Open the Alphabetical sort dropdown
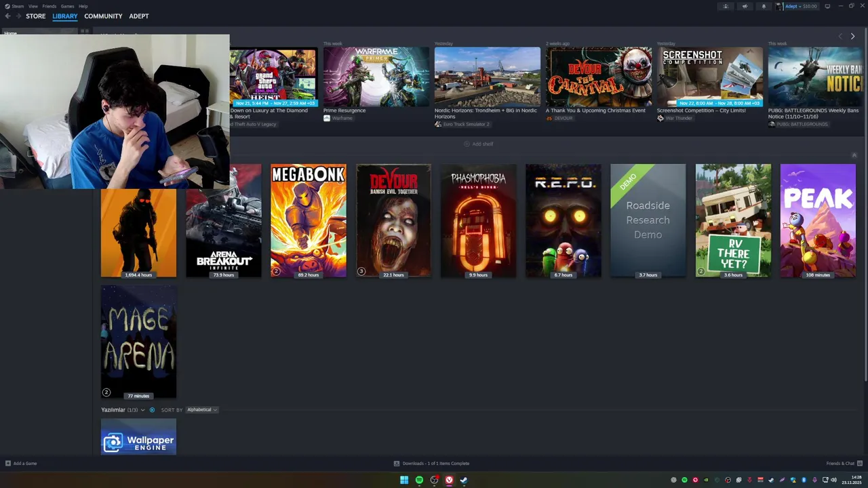Viewport: 868px width, 488px height. 202,409
